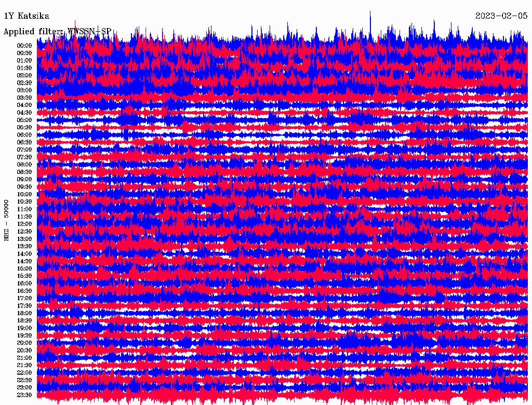Image resolution: width=532 pixels, height=405 pixels.
Task: Click the 2023-02-05 date label
Action: click(501, 16)
